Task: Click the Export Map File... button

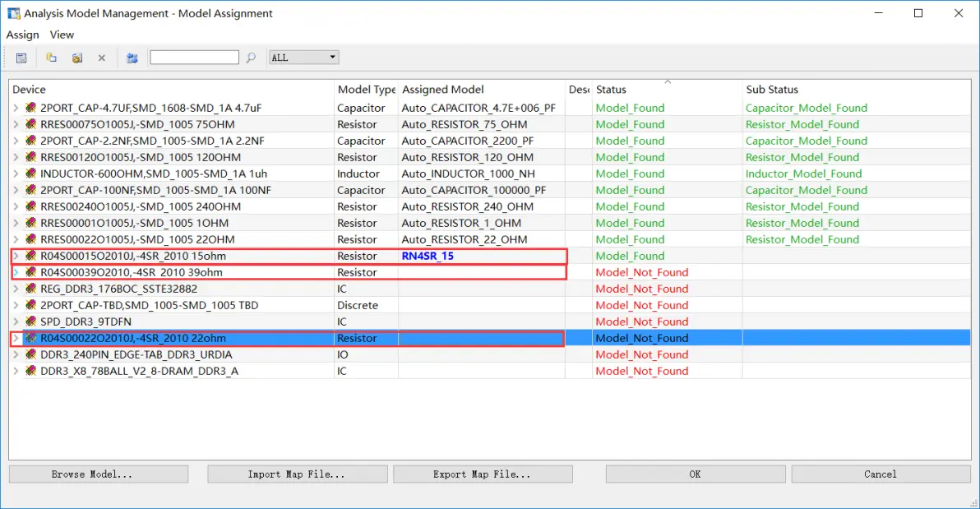Action: point(483,474)
